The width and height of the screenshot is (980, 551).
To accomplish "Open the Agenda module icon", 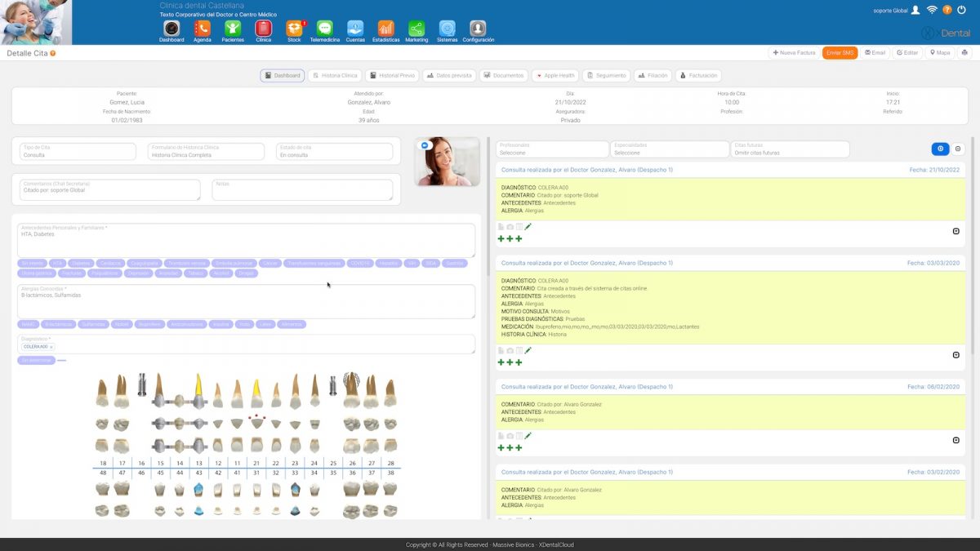I will tap(202, 29).
